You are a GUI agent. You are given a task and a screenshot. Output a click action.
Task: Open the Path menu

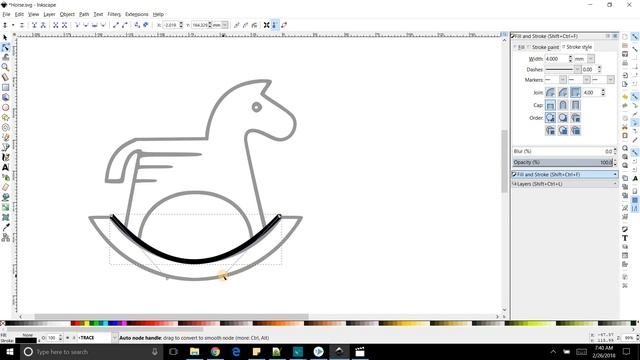coord(84,14)
